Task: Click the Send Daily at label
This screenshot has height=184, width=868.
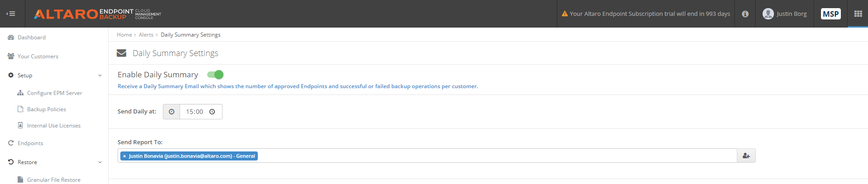Action: (x=137, y=112)
